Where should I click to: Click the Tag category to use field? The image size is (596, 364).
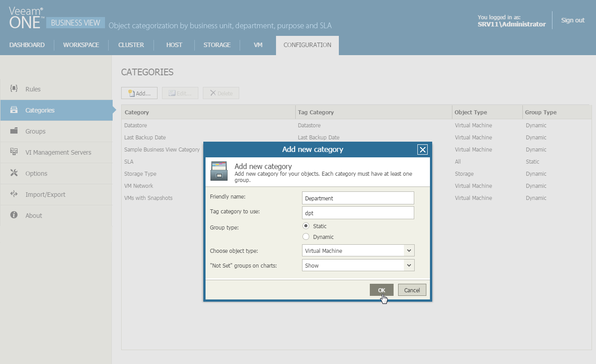click(358, 213)
